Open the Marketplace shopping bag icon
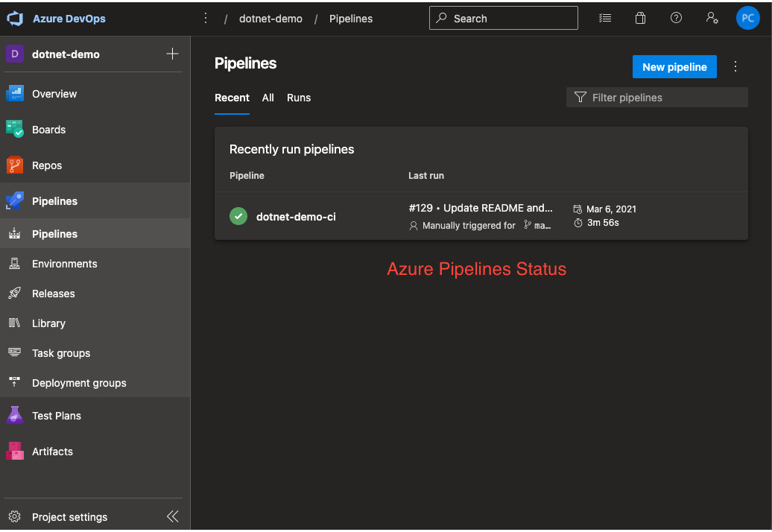The width and height of the screenshot is (772, 532). click(x=640, y=18)
